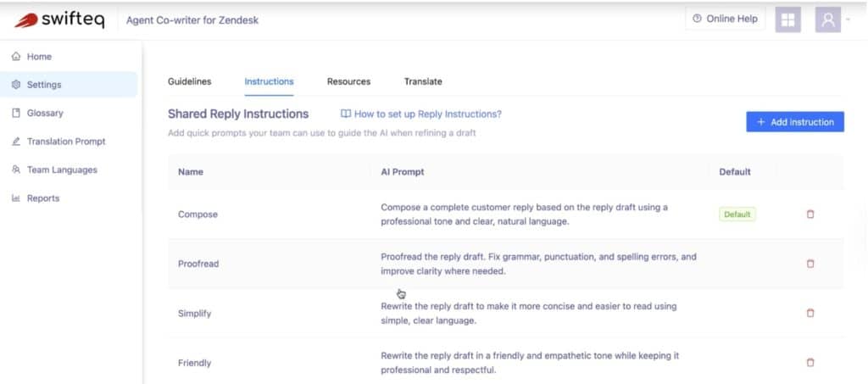Image resolution: width=868 pixels, height=384 pixels.
Task: Click the Reports bar chart icon
Action: click(x=16, y=198)
